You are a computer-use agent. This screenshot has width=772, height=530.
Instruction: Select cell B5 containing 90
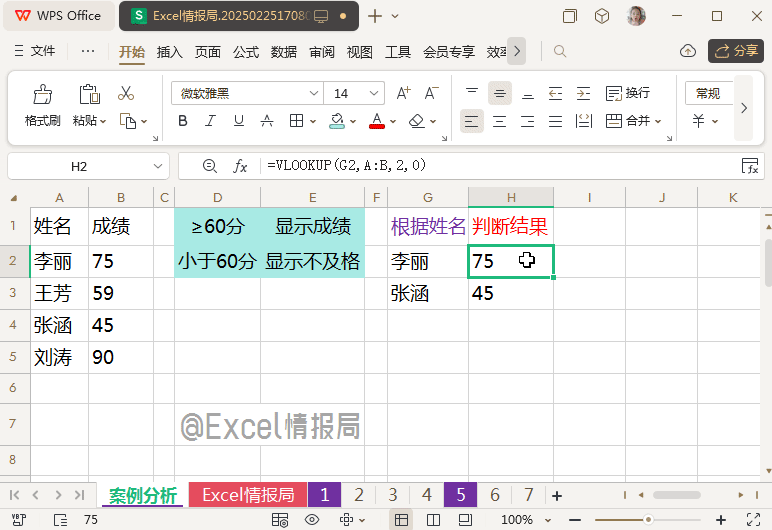tap(119, 357)
